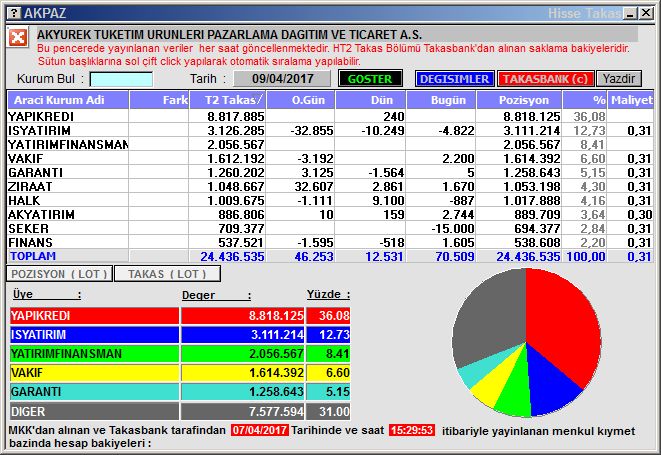This screenshot has height=455, width=661.
Task: Select the YATIRIMFINANSMAN row in the table
Action: pos(330,145)
